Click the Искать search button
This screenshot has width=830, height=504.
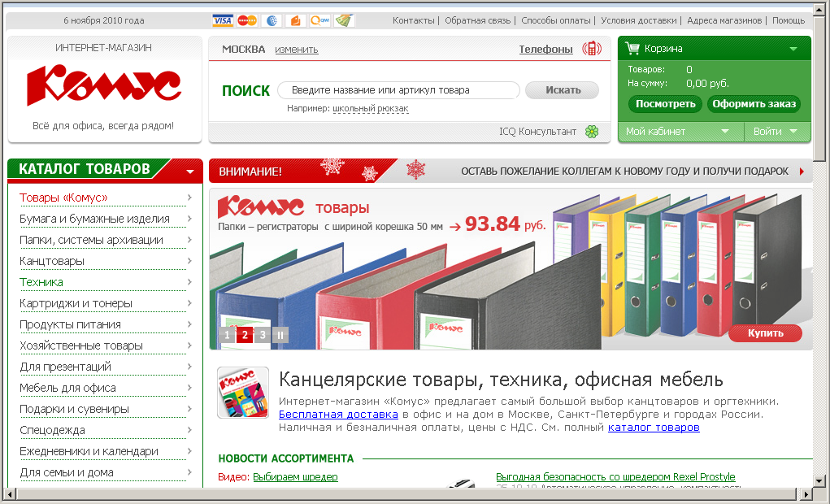(x=563, y=90)
